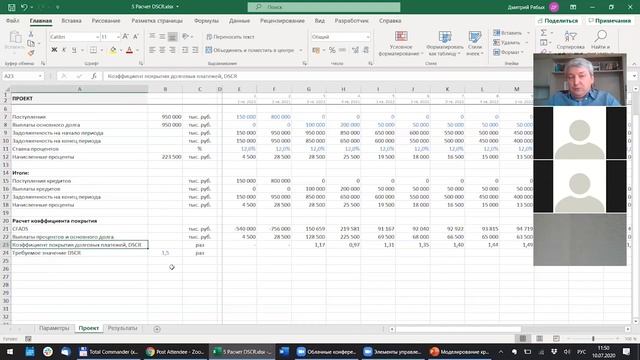
Task: Click the insert function fx icon
Action: pyautogui.click(x=94, y=76)
